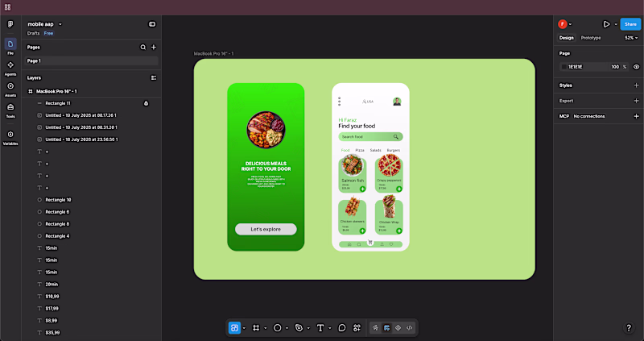Click the MacBook Pro 16" - 1 canvas frame label
The image size is (644, 341).
(x=213, y=54)
